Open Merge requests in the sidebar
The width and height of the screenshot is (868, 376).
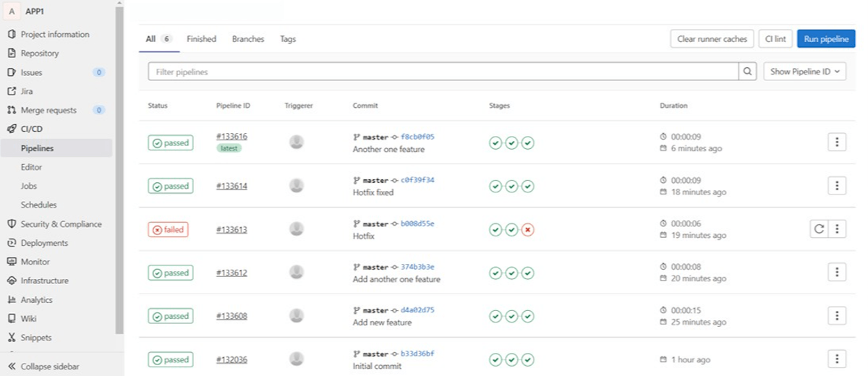pos(48,110)
